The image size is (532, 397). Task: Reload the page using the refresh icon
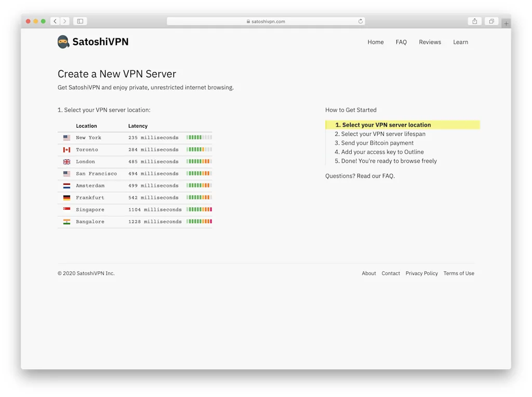tap(361, 21)
